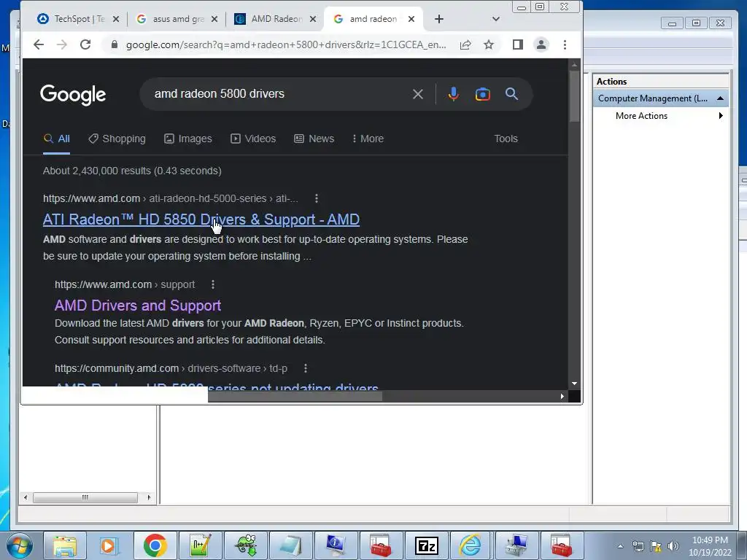Open Chrome profile avatar
The image size is (747, 560).
click(541, 44)
